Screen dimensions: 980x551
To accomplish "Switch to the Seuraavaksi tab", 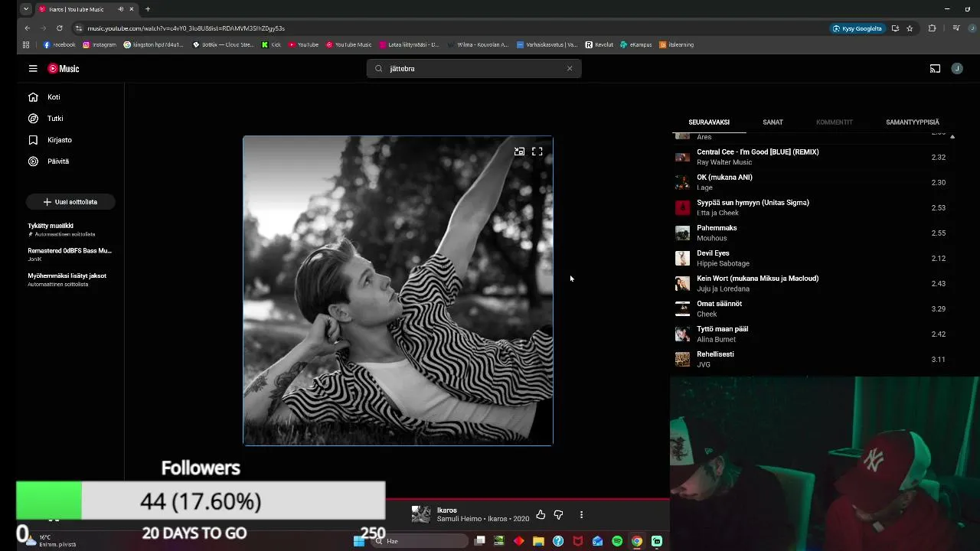I will click(x=709, y=122).
